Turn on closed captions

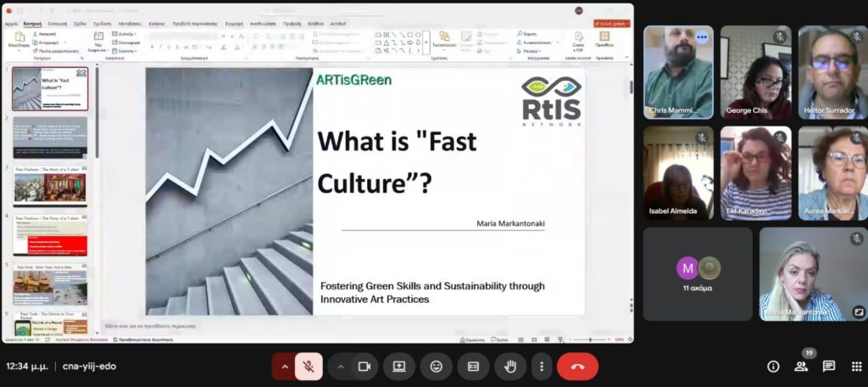point(473,367)
